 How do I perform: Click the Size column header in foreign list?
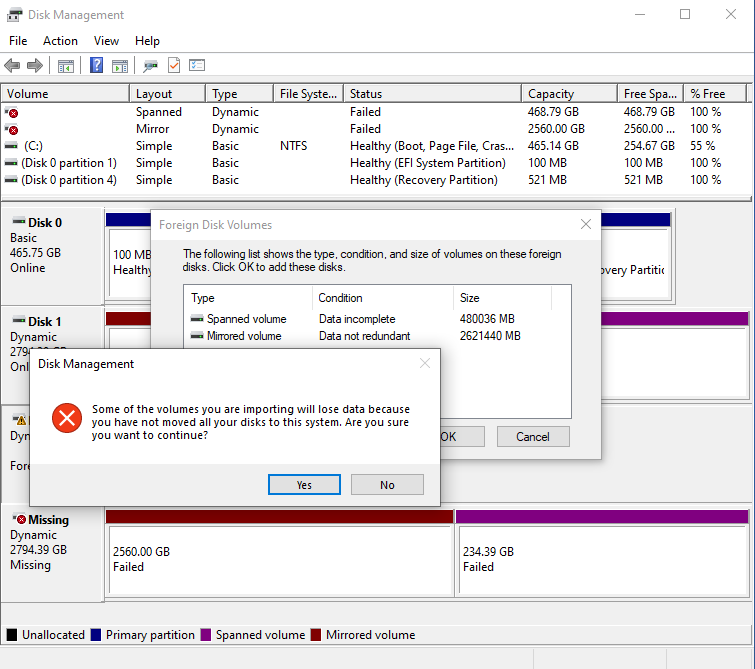coord(502,298)
